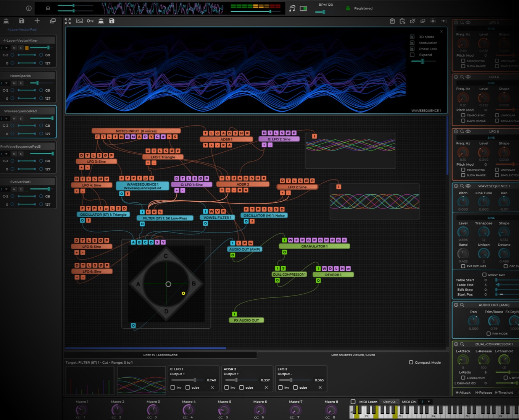
Task: Check the cube box under ADSR 2
Action: [242, 388]
